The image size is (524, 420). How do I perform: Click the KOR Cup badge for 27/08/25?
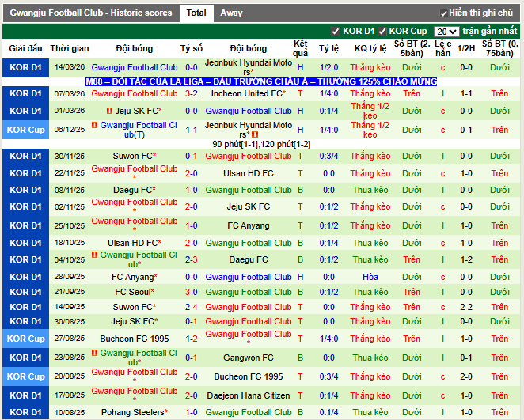25,339
